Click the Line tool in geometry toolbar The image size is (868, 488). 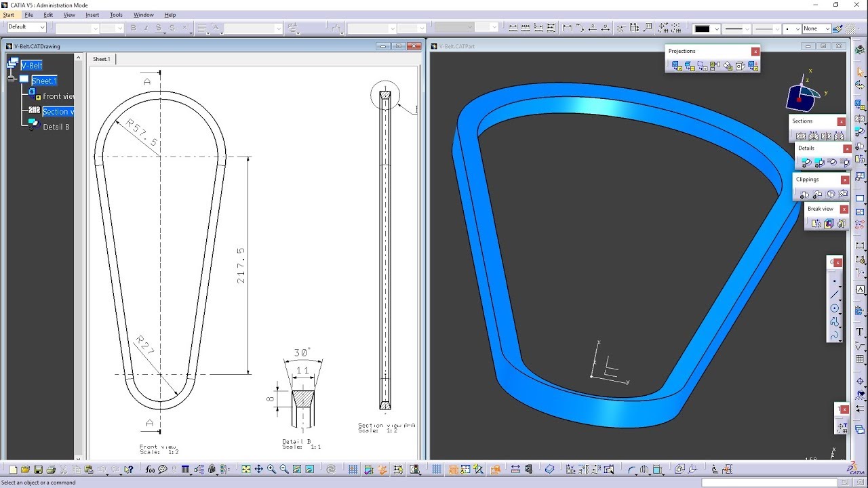835,296
